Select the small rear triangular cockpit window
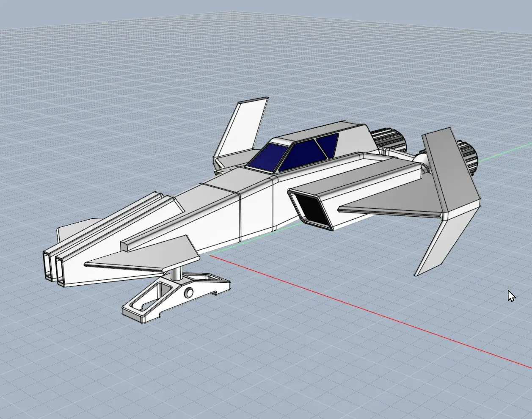 [x=328, y=144]
